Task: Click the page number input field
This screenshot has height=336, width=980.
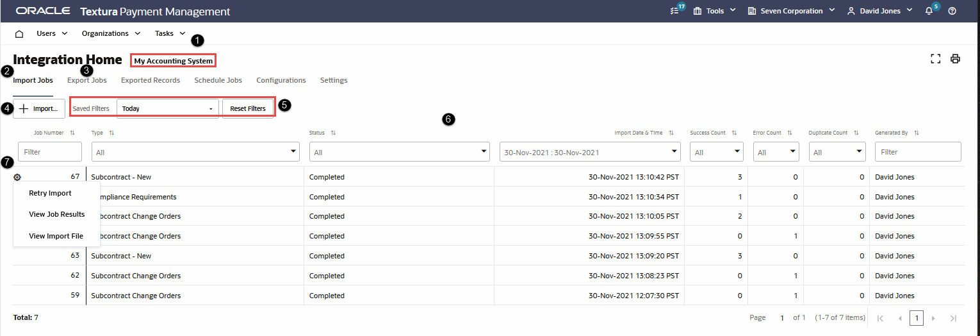Action: click(781, 318)
